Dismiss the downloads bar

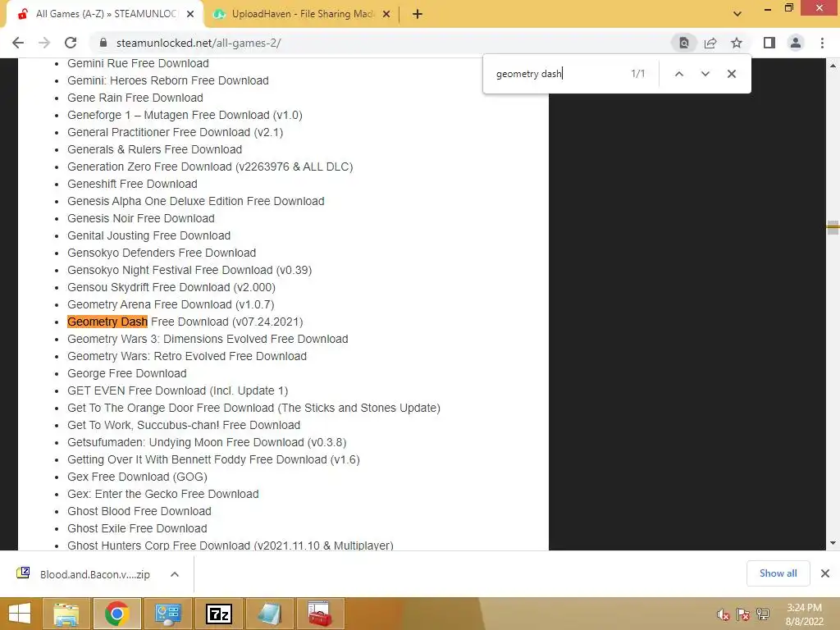pos(825,573)
